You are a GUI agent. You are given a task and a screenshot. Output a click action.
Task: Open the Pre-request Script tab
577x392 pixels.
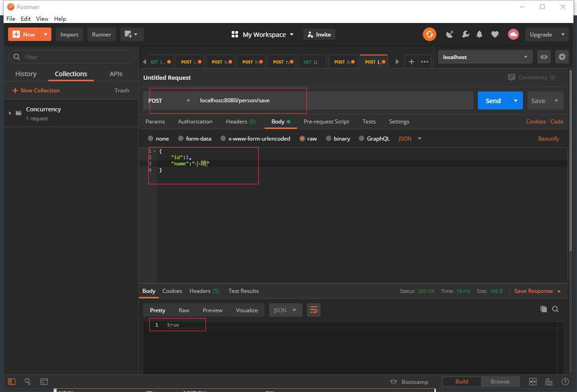pos(326,122)
